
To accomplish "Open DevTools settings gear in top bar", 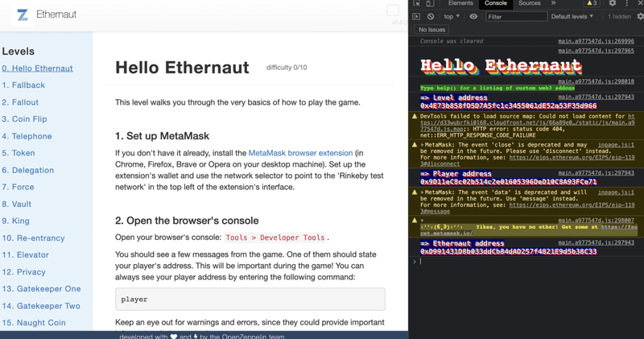I will [x=613, y=3].
